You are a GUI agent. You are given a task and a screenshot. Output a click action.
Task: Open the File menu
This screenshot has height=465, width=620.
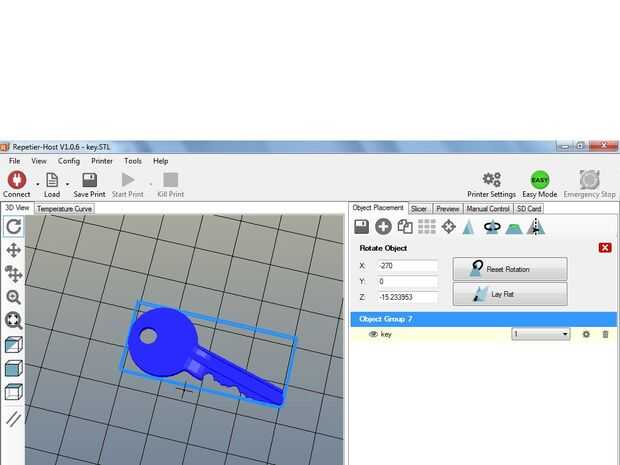[15, 161]
